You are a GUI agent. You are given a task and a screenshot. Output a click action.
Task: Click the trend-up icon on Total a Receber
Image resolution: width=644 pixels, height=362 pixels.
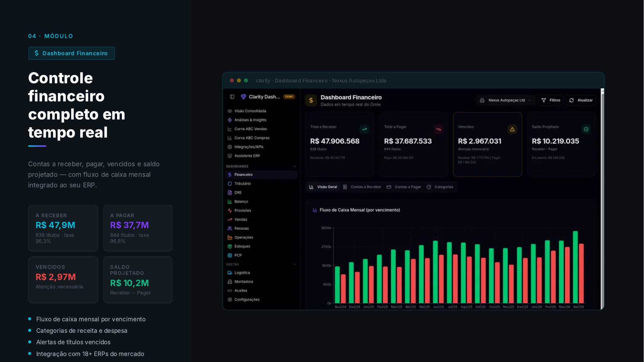[x=365, y=129]
